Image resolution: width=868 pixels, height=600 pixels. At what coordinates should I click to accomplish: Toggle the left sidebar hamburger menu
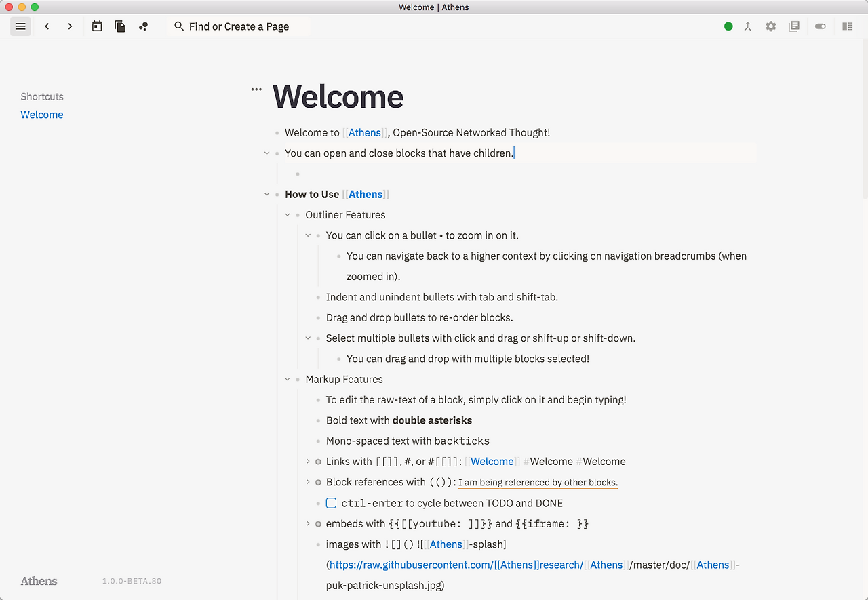(20, 26)
